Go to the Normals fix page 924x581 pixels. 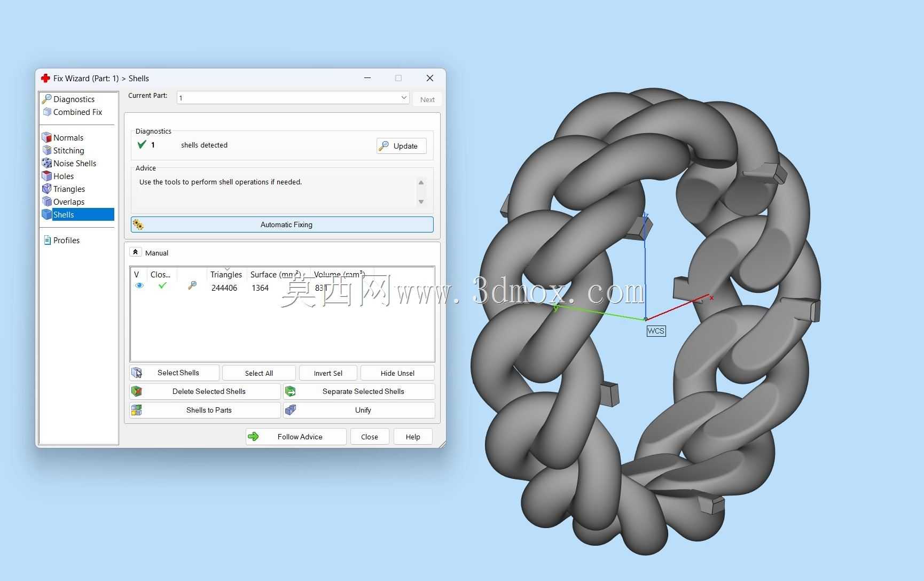coord(68,137)
